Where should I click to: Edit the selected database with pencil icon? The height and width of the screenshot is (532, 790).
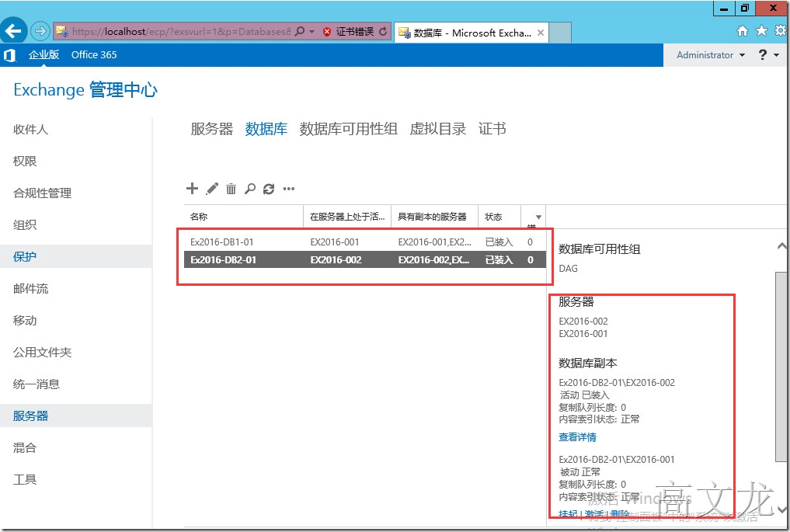[212, 189]
